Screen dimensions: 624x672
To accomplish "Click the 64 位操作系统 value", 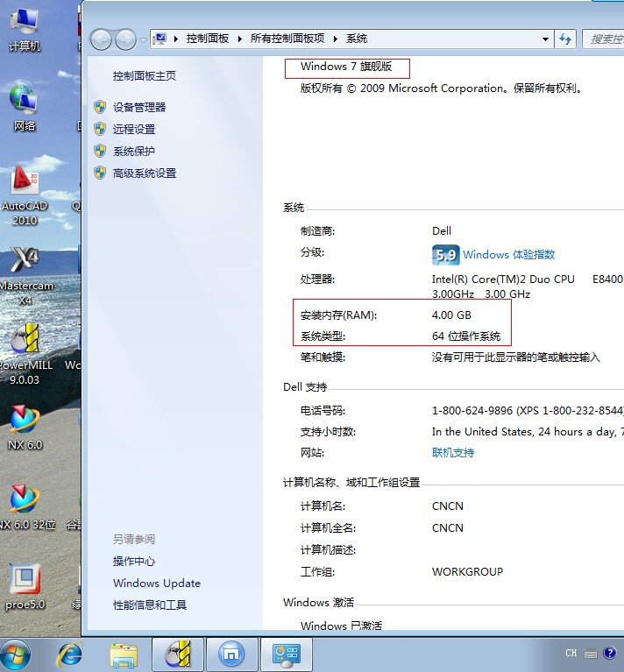I will point(466,336).
